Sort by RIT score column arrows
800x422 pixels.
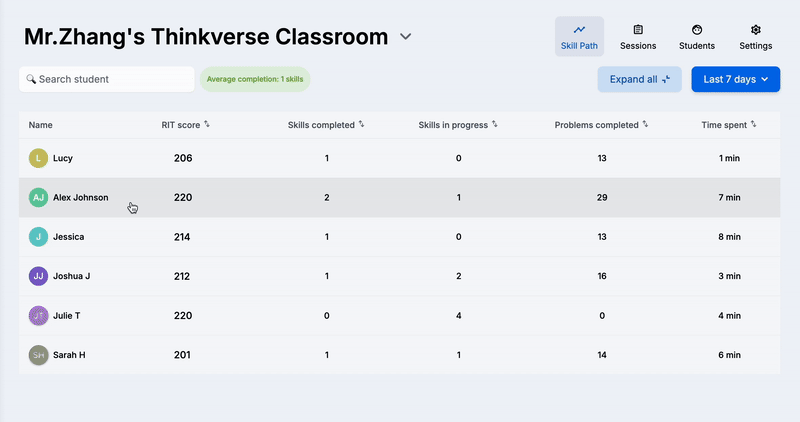pos(207,125)
